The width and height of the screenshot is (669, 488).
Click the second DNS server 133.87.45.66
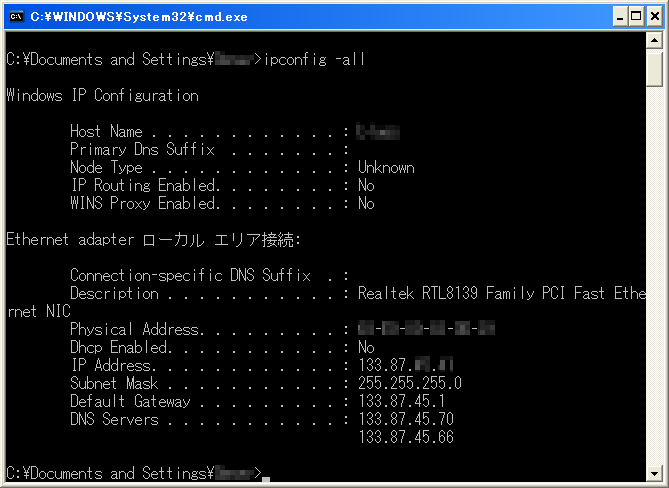pyautogui.click(x=406, y=437)
